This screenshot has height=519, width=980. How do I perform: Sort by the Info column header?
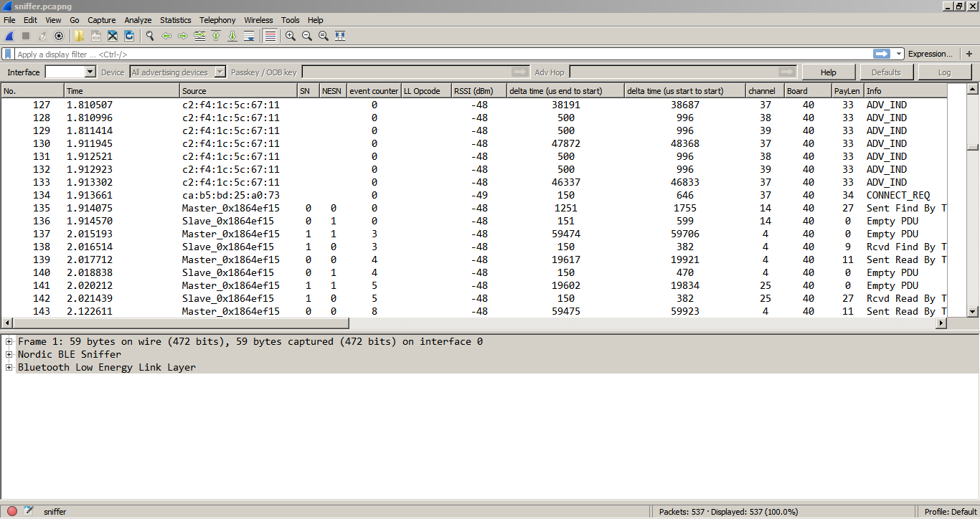click(905, 91)
